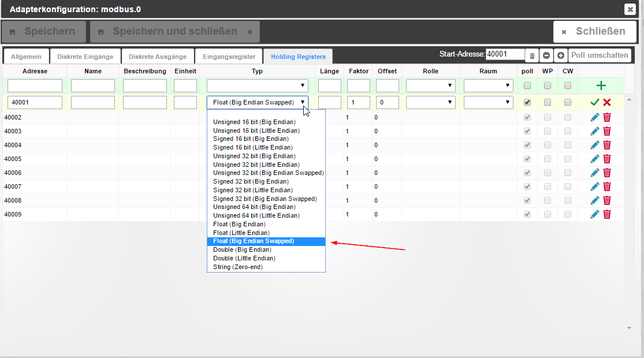Viewport: 644px width, 358px height.
Task: Open the Typ filter dropdown
Action: click(x=257, y=85)
